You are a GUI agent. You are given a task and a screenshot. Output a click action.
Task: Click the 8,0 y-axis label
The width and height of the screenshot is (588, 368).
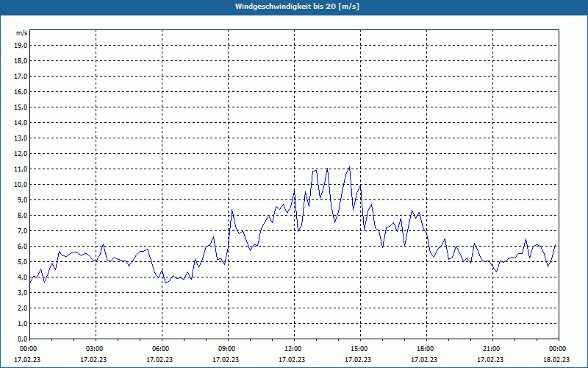pyautogui.click(x=23, y=216)
